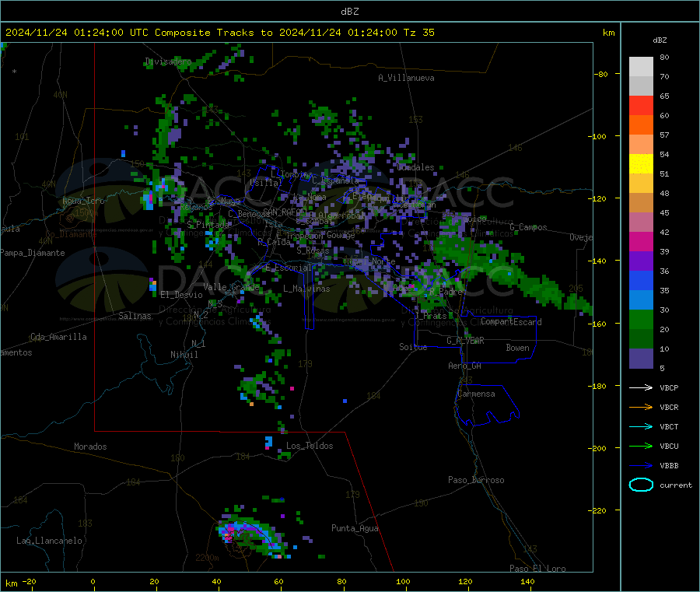Click the 'Punta_Agua' map label

pyautogui.click(x=355, y=528)
